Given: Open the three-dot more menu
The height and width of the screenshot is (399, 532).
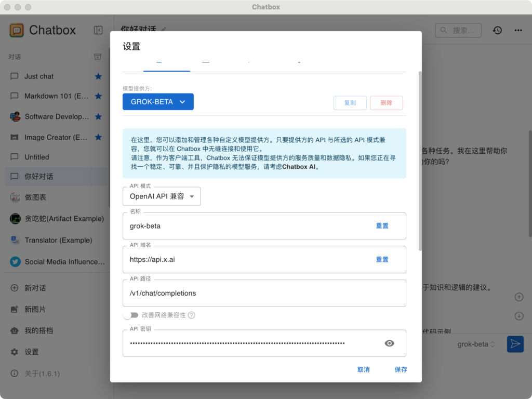Looking at the screenshot, I should (518, 30).
